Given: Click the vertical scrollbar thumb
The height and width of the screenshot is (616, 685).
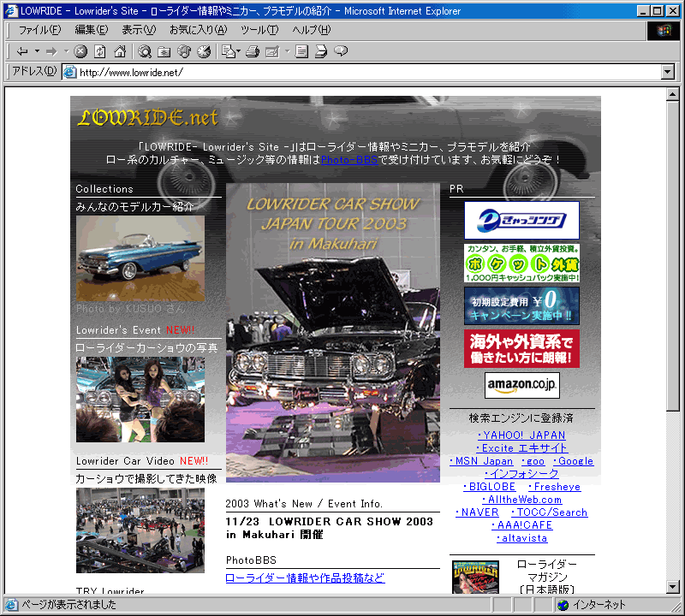Looking at the screenshot, I should coord(673,256).
